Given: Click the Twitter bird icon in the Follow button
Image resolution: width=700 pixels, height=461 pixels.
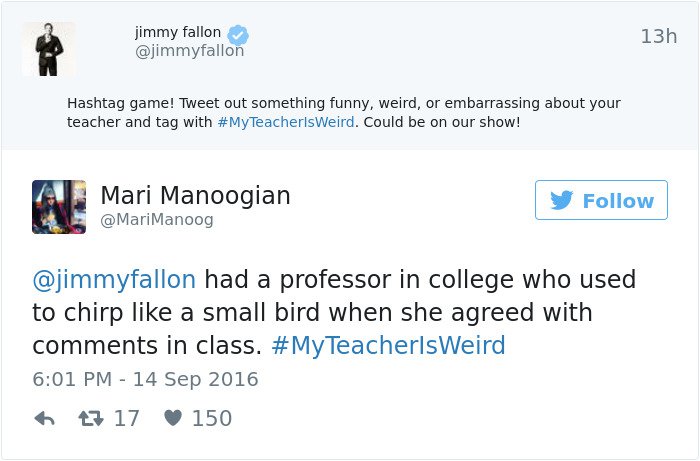Looking at the screenshot, I should (562, 200).
